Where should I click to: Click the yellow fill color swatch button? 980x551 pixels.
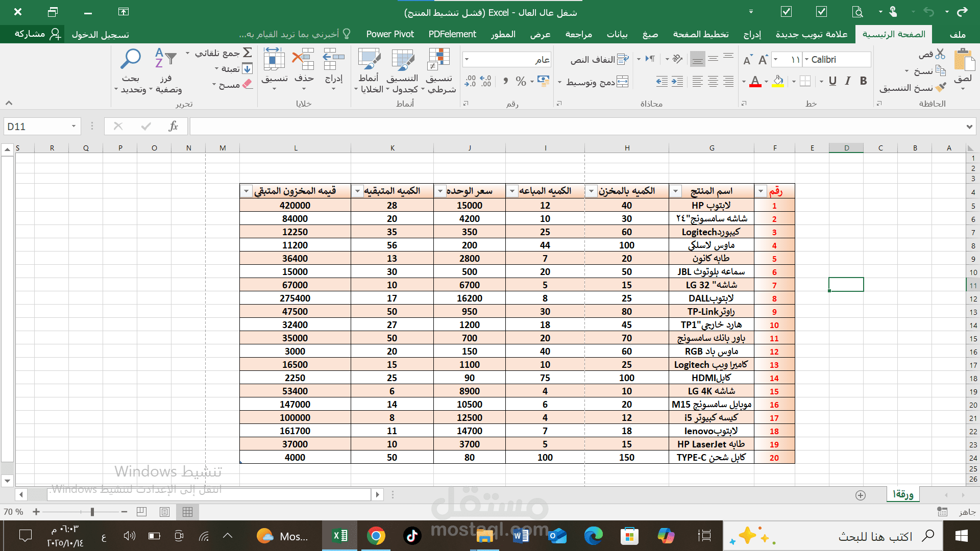777,81
